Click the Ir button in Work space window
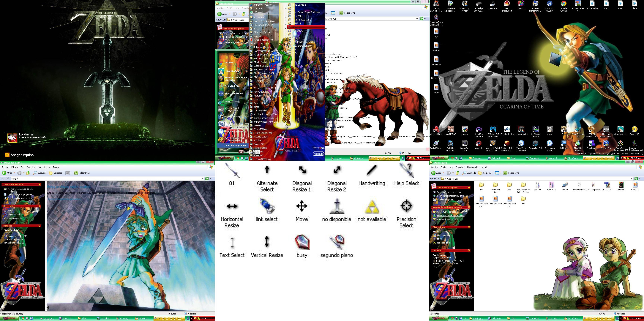The height and width of the screenshot is (321, 644). (638, 179)
